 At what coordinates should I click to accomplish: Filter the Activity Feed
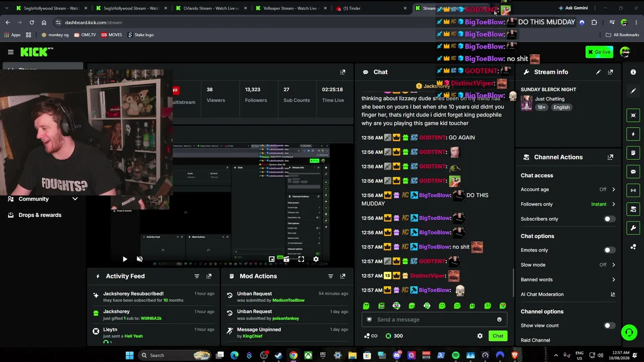(x=197, y=276)
